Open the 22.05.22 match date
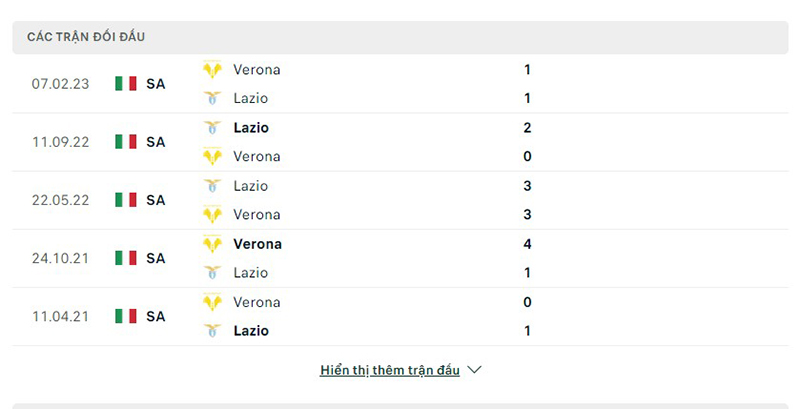 click(60, 200)
